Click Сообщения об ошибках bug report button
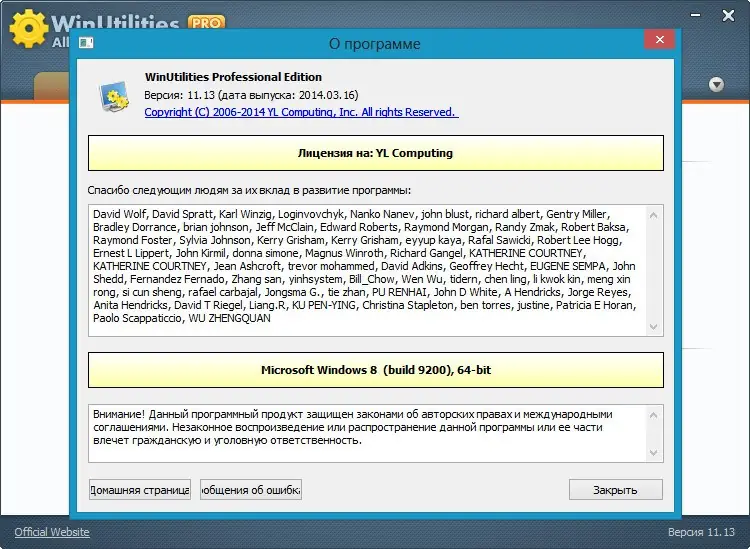Image resolution: width=750 pixels, height=549 pixels. click(x=251, y=490)
